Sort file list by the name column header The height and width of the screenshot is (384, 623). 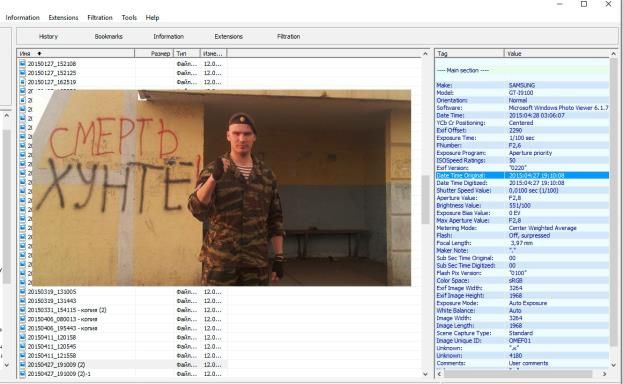(x=76, y=53)
